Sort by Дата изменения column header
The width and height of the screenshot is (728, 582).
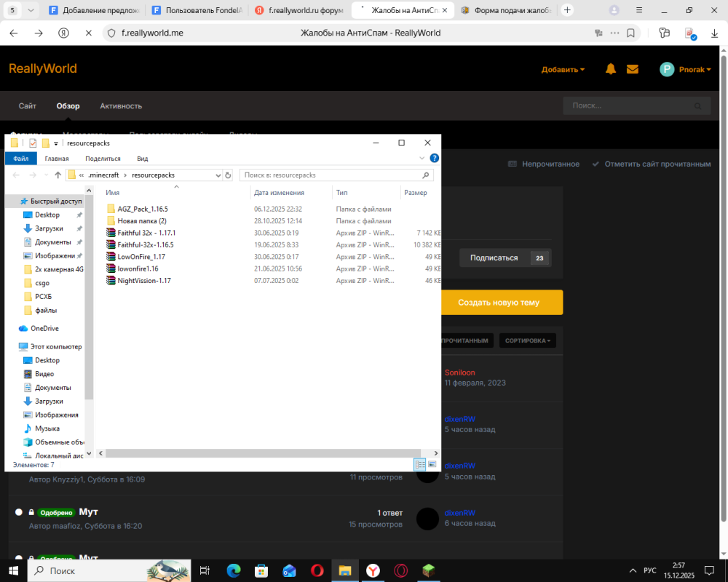(x=279, y=193)
